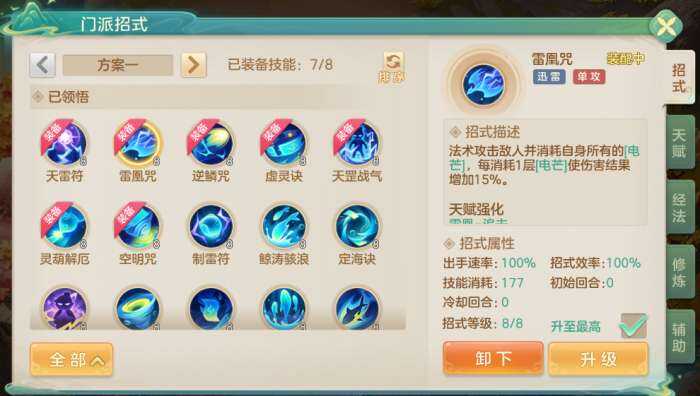Image resolution: width=700 pixels, height=396 pixels.
Task: Click the 卸下 unequip button
Action: click(493, 358)
